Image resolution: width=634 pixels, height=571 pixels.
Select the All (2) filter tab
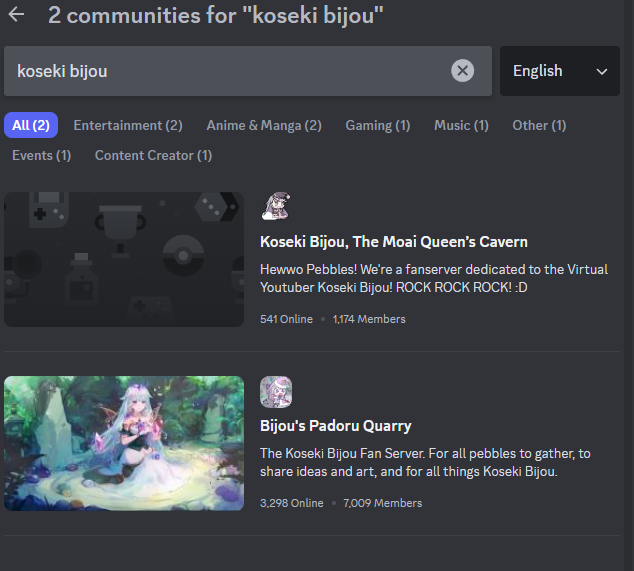[x=31, y=125]
